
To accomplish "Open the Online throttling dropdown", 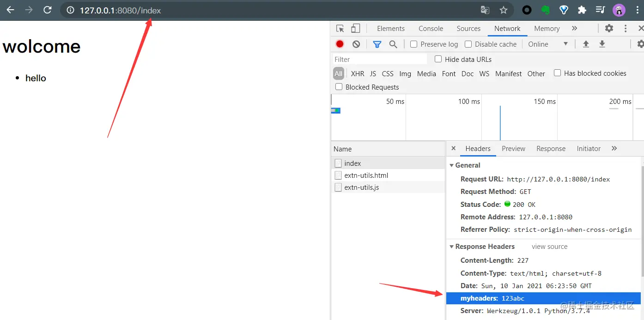I will pos(548,44).
